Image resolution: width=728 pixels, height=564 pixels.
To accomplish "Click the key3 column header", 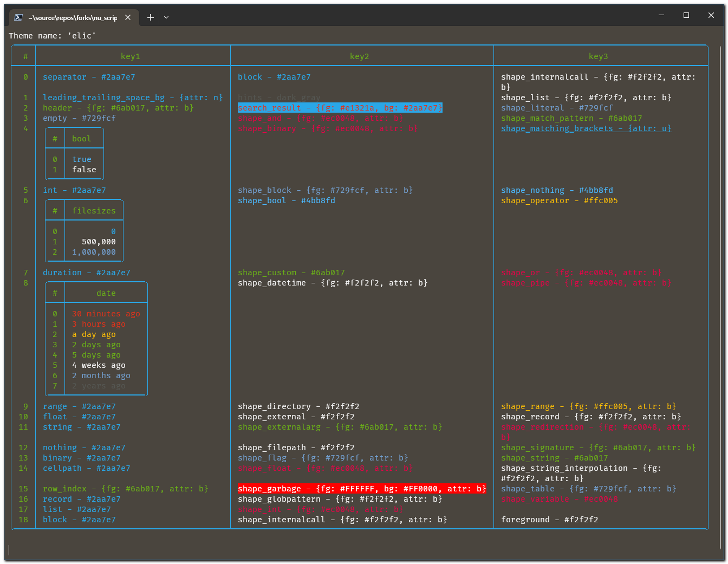I will (599, 56).
